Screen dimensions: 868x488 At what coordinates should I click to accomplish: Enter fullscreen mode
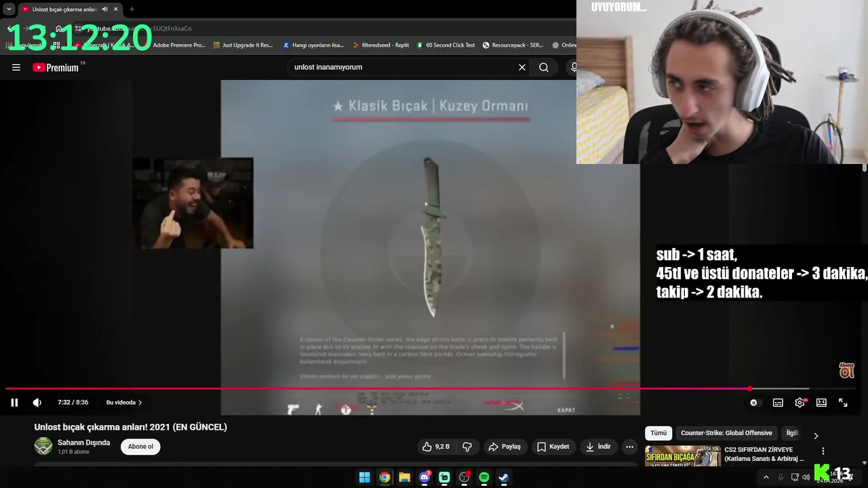843,403
